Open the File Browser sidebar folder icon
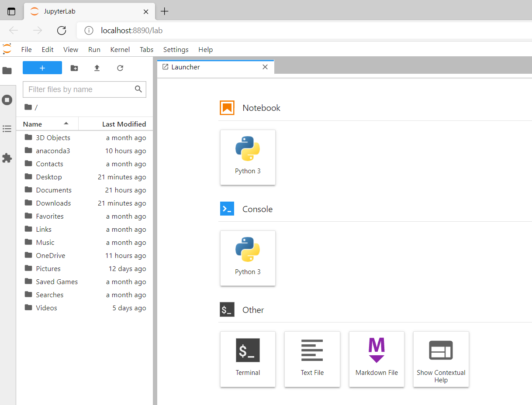 (7, 71)
